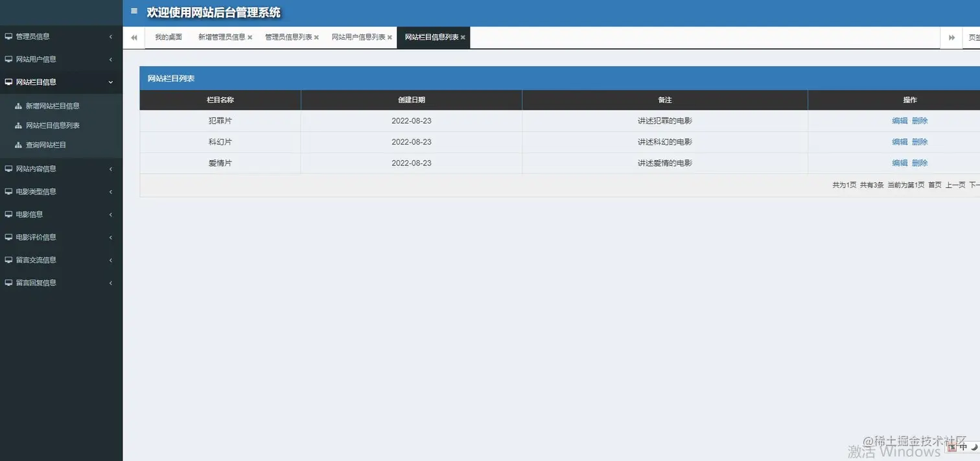Expand 留言交流信息 menu chevron

(111, 261)
